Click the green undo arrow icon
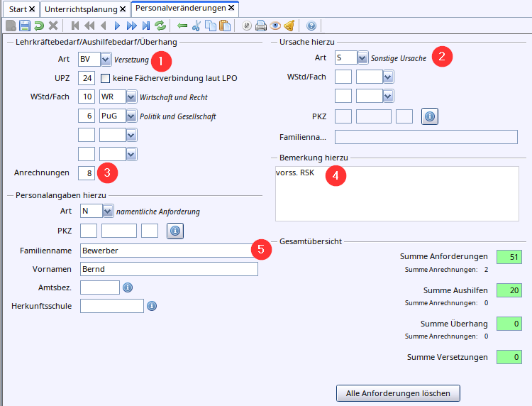Viewport: 532px width, 406px height. (39, 26)
